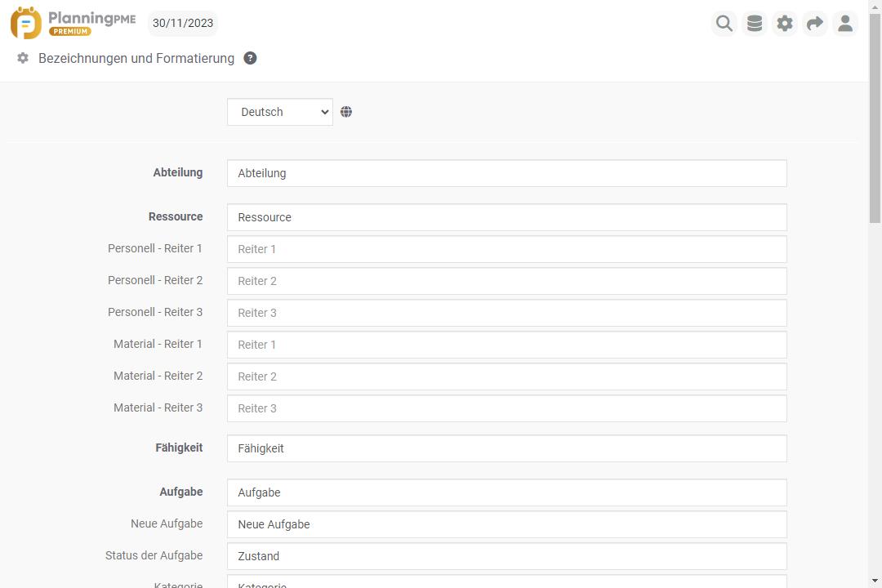The width and height of the screenshot is (882, 588).
Task: Open the Deutsch language dropdown
Action: click(x=279, y=112)
